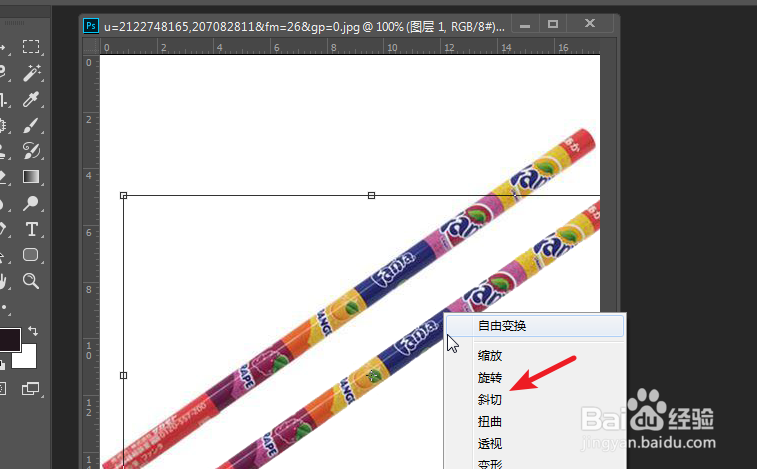757x469 pixels.
Task: Close the jpg document window
Action: 590,23
